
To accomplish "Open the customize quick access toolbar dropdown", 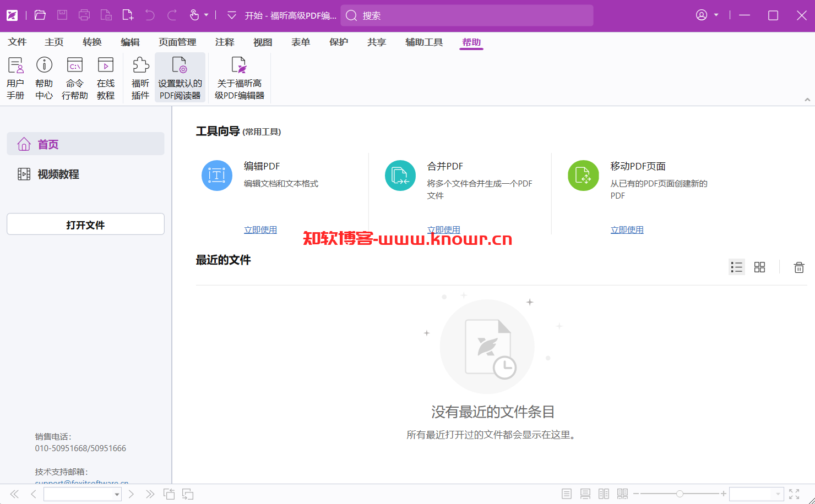I will point(232,15).
